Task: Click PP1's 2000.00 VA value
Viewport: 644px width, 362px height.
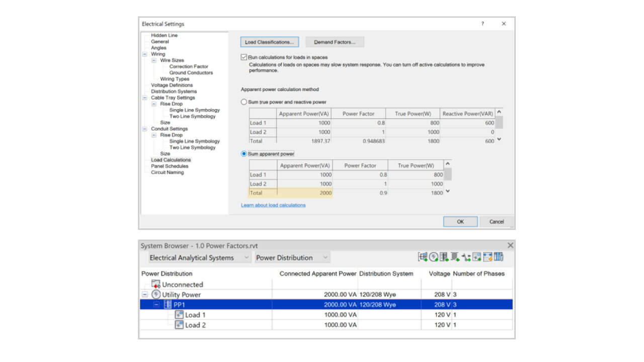Action: click(340, 305)
